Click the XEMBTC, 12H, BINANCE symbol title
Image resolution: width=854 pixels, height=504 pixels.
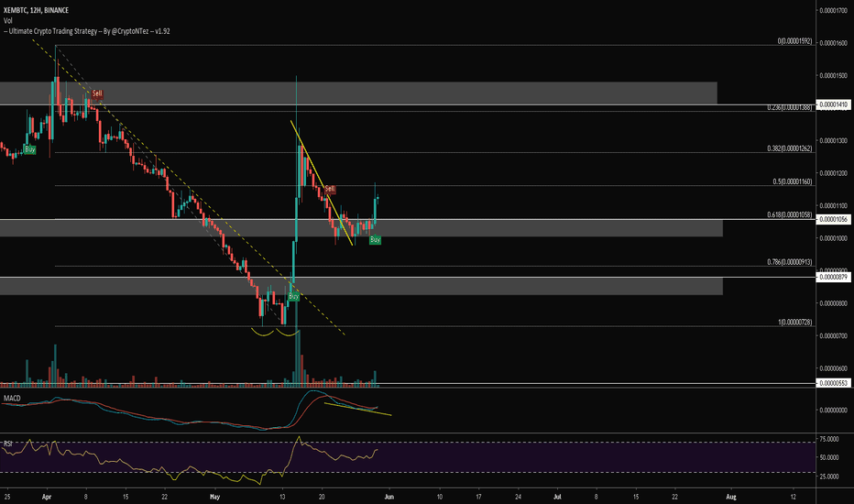point(36,10)
